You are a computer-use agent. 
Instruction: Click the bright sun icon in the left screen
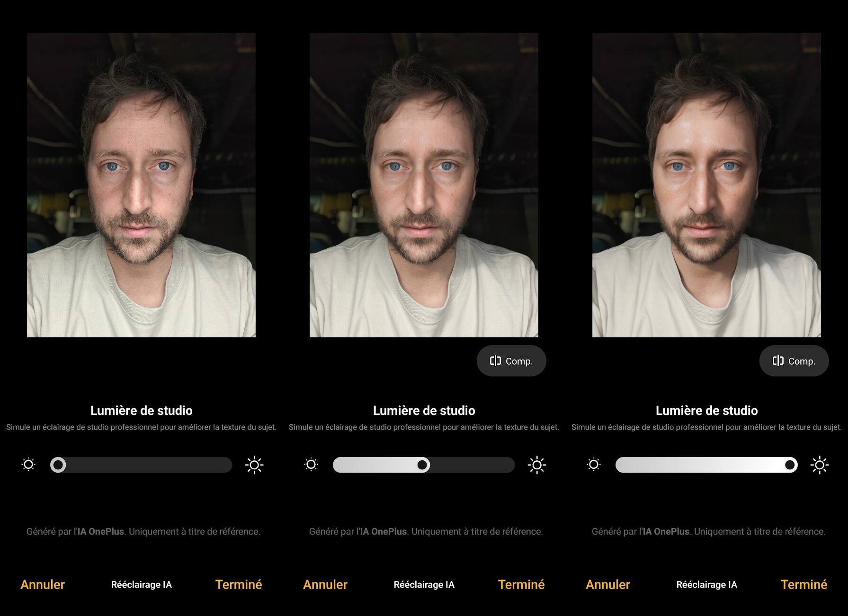(x=254, y=465)
